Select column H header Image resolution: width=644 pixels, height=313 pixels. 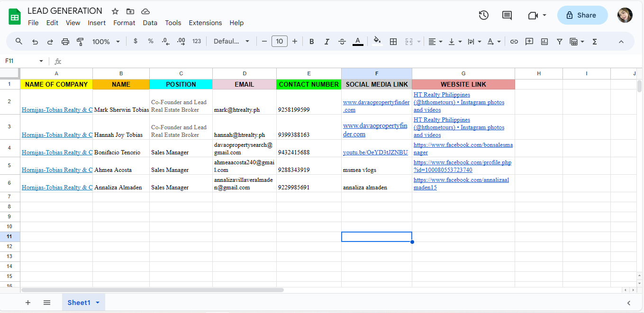(539, 73)
